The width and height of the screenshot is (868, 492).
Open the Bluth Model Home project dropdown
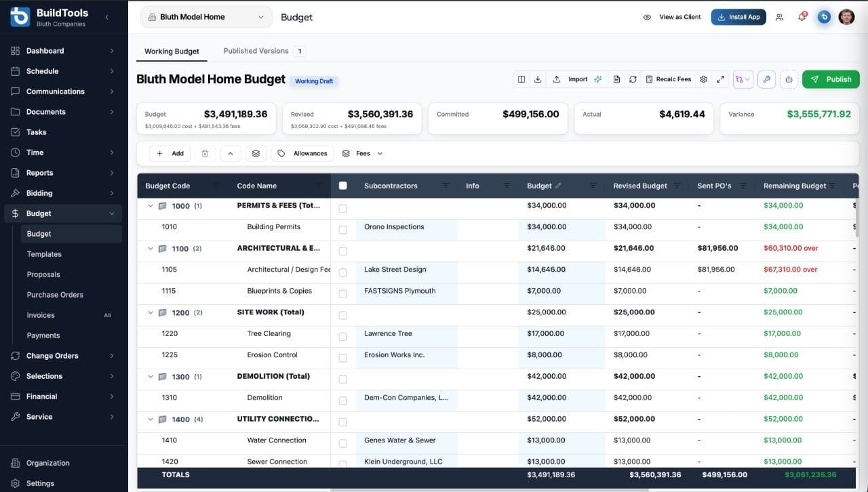[206, 17]
